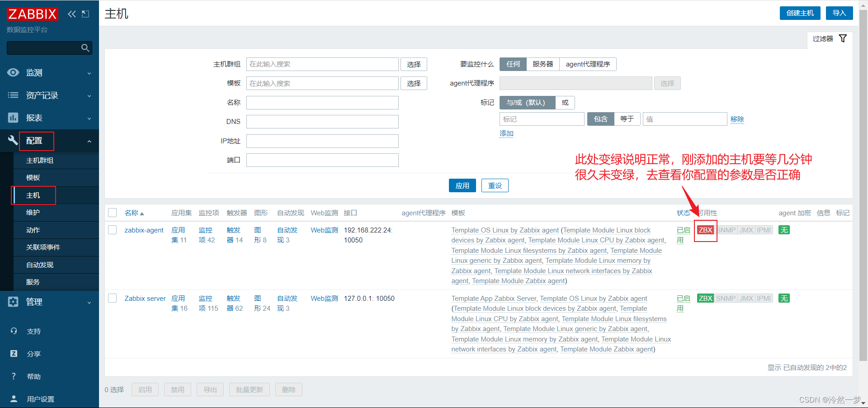Select agent代理程序 monitoring option
This screenshot has width=868, height=408.
tap(588, 64)
